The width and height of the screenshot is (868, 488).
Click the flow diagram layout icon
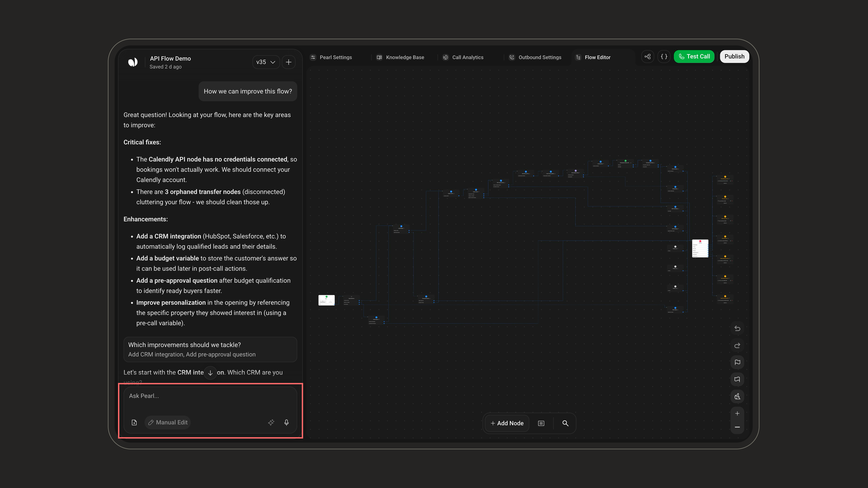648,57
